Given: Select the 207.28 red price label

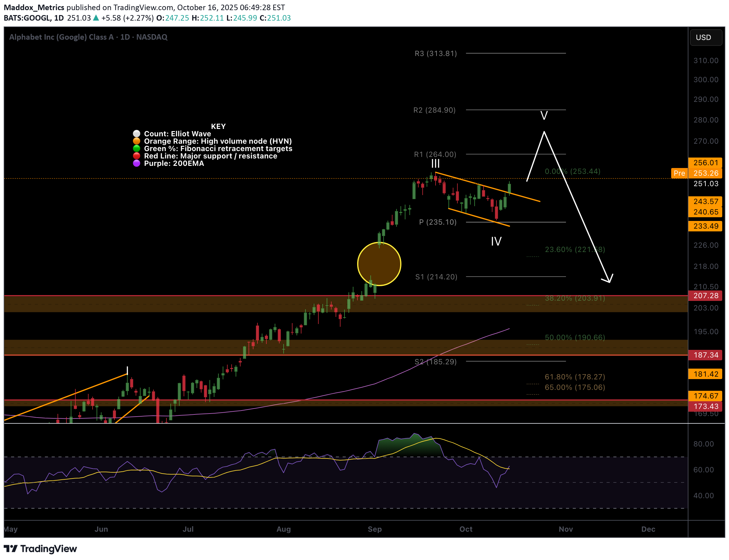Looking at the screenshot, I should pyautogui.click(x=705, y=296).
